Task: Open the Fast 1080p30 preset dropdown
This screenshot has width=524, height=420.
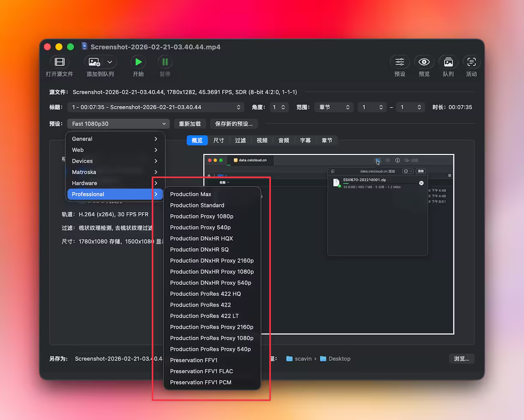Action: point(118,123)
